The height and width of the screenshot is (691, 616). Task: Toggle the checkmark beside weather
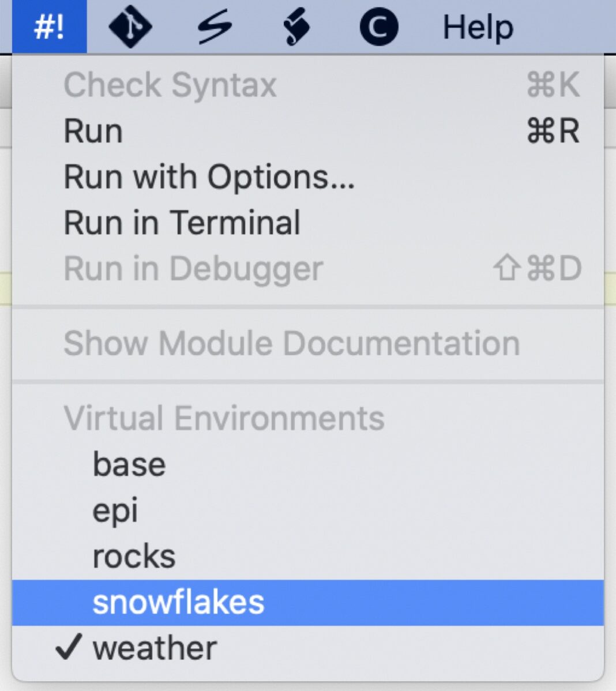point(68,648)
